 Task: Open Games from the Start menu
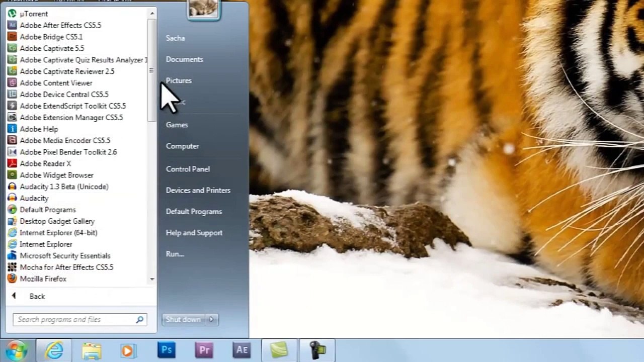point(177,125)
